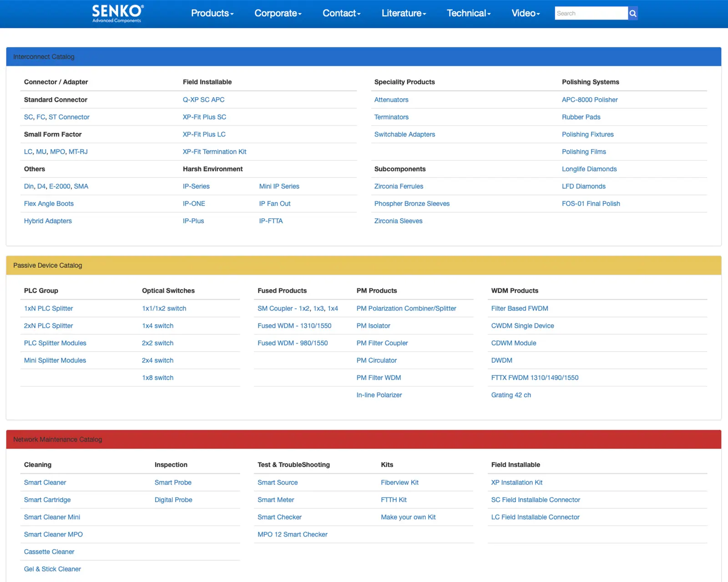728x582 pixels.
Task: Open the PLC Splitter Modules link
Action: point(55,343)
